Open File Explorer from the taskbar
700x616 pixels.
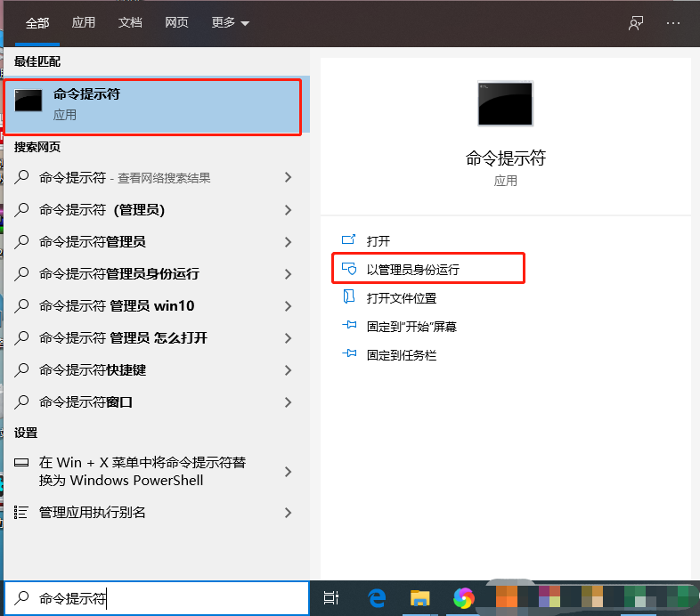(420, 598)
